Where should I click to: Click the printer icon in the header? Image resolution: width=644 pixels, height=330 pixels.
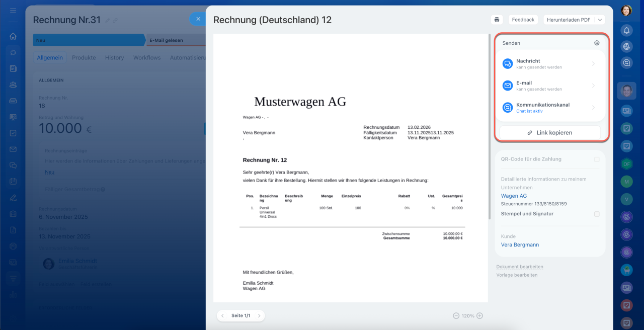[497, 20]
